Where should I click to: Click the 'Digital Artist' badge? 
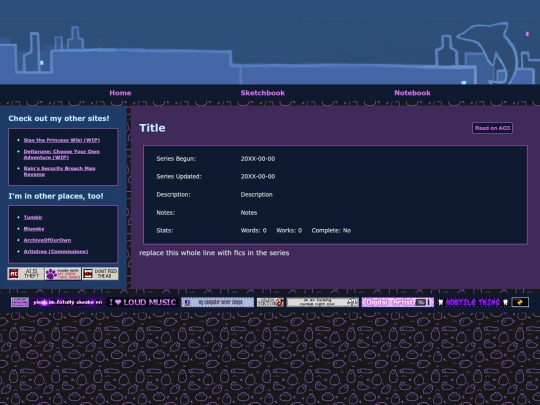pyautogui.click(x=397, y=302)
